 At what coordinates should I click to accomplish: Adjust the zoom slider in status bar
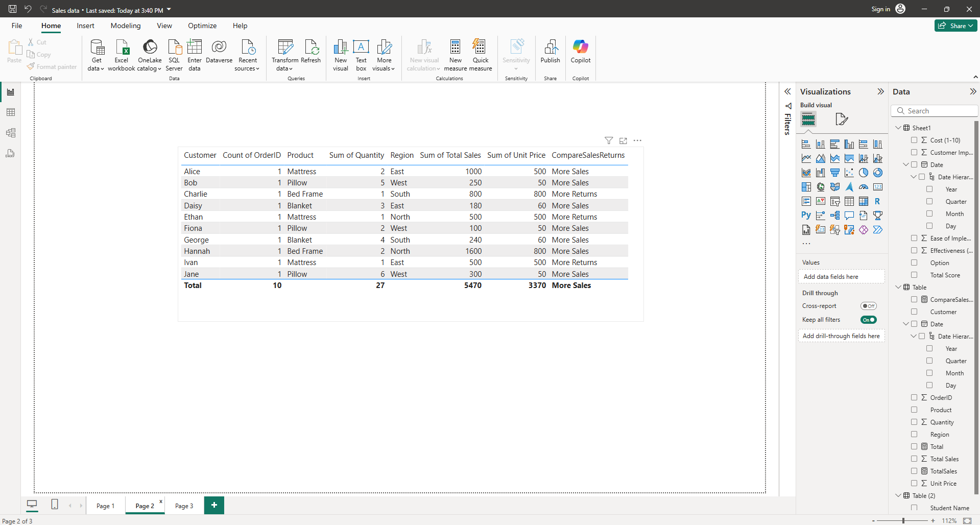903,520
